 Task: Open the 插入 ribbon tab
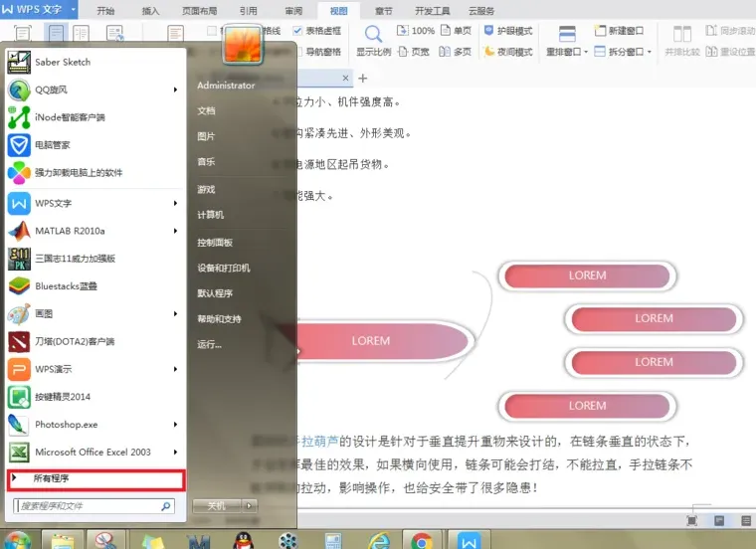(x=150, y=11)
